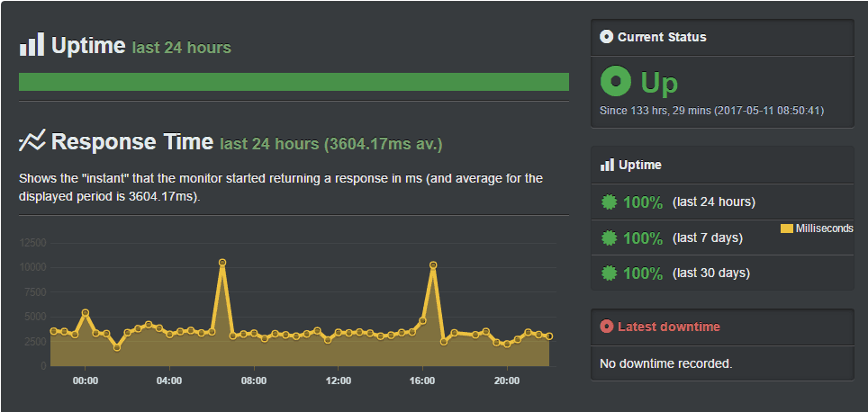868x412 pixels.
Task: Select the first data point on the chart
Action: (54, 331)
